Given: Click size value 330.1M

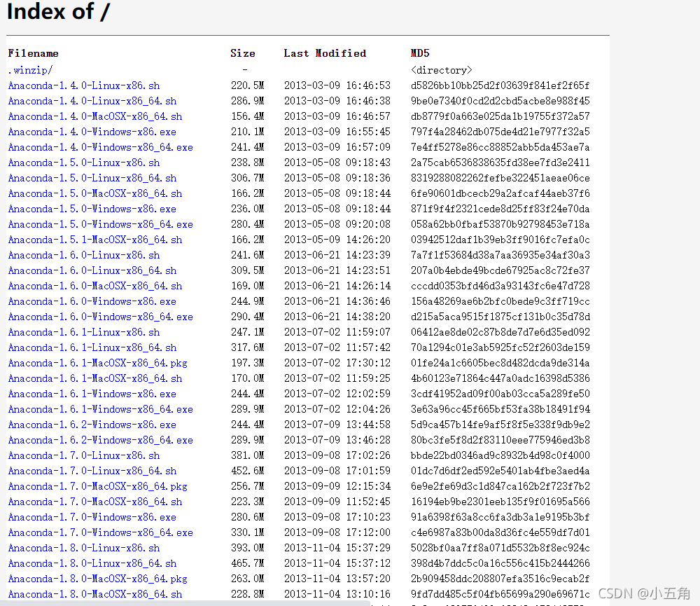Looking at the screenshot, I should pos(248,532).
